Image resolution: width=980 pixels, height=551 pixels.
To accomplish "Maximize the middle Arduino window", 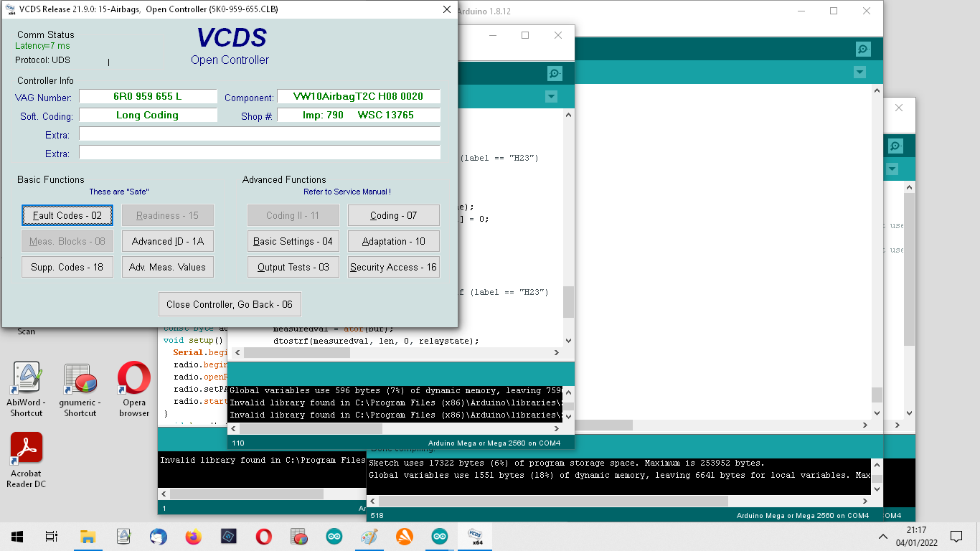I will (x=525, y=35).
